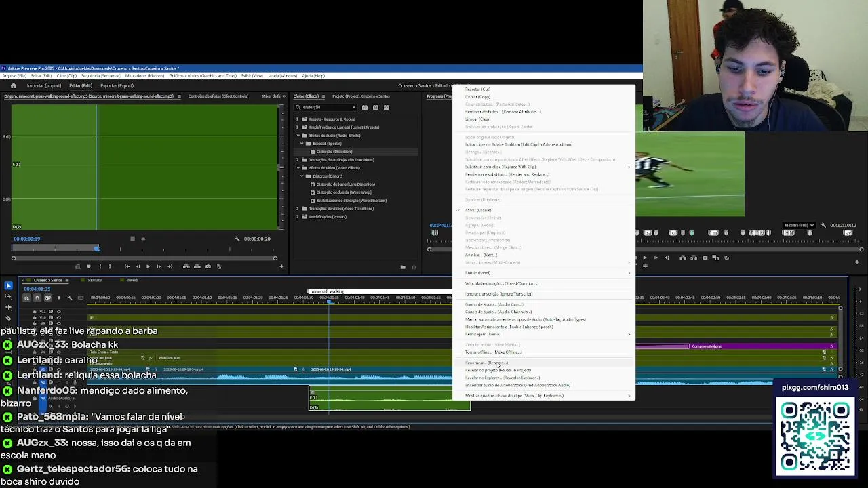868x488 pixels.
Task: Click Insert icon in Source monitor
Action: pos(186,266)
